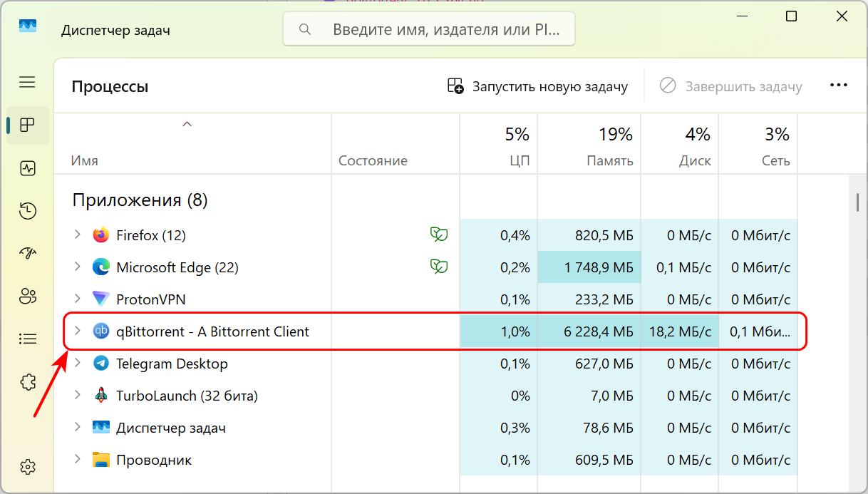
Task: Click the 609,5 МБ memory cell
Action: pos(589,460)
